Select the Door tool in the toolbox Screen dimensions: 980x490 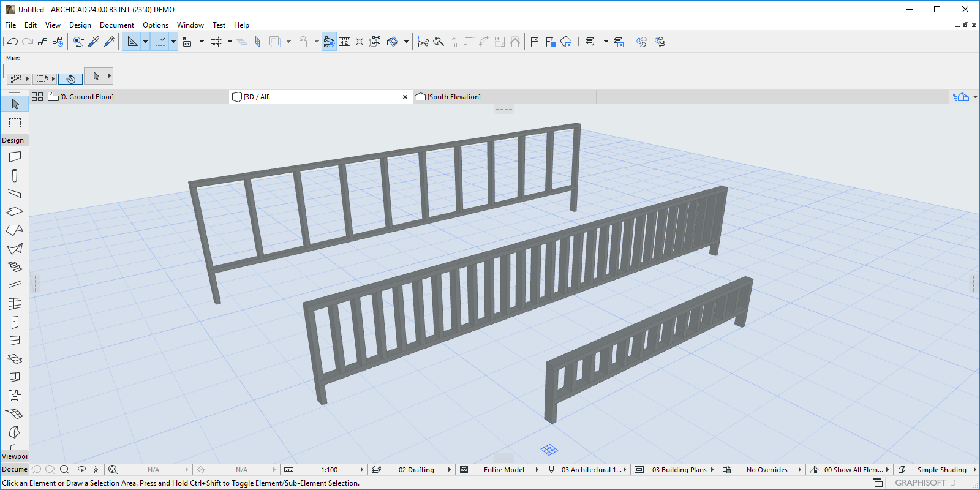coord(15,322)
